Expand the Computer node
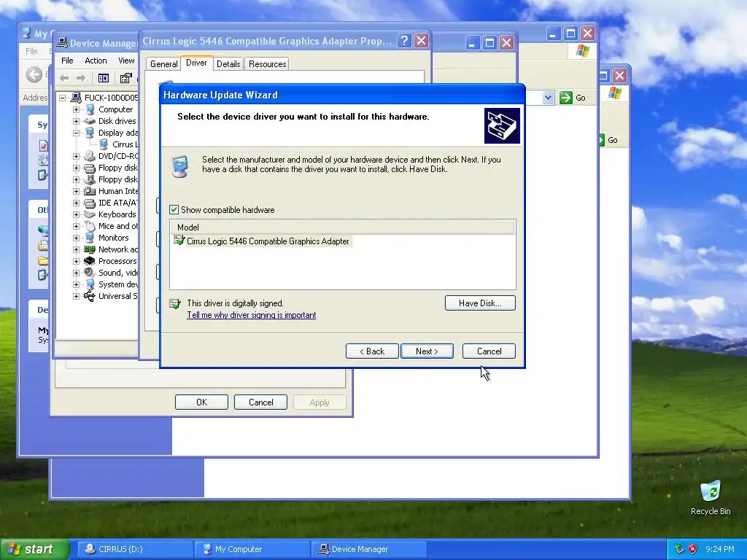The height and width of the screenshot is (560, 747). 76,109
